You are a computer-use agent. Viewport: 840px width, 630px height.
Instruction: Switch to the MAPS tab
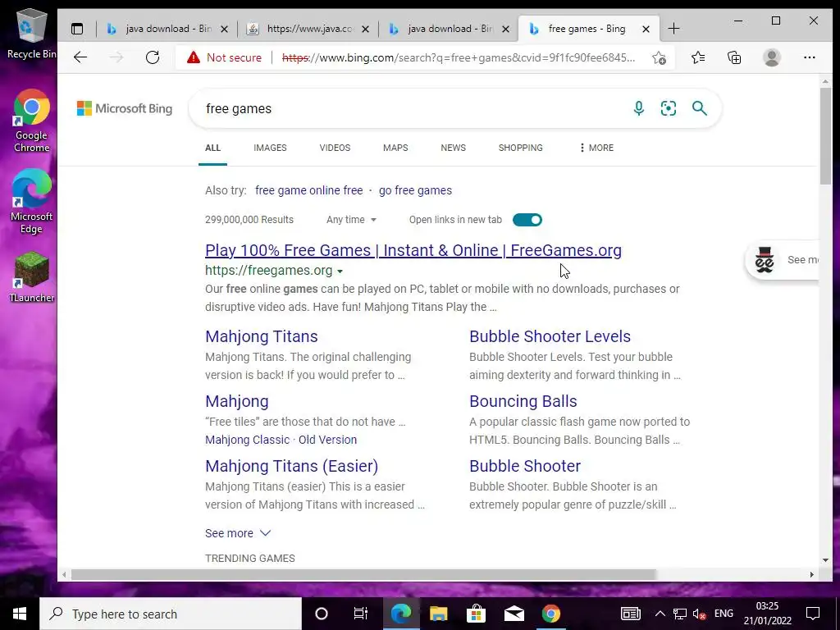pyautogui.click(x=395, y=148)
